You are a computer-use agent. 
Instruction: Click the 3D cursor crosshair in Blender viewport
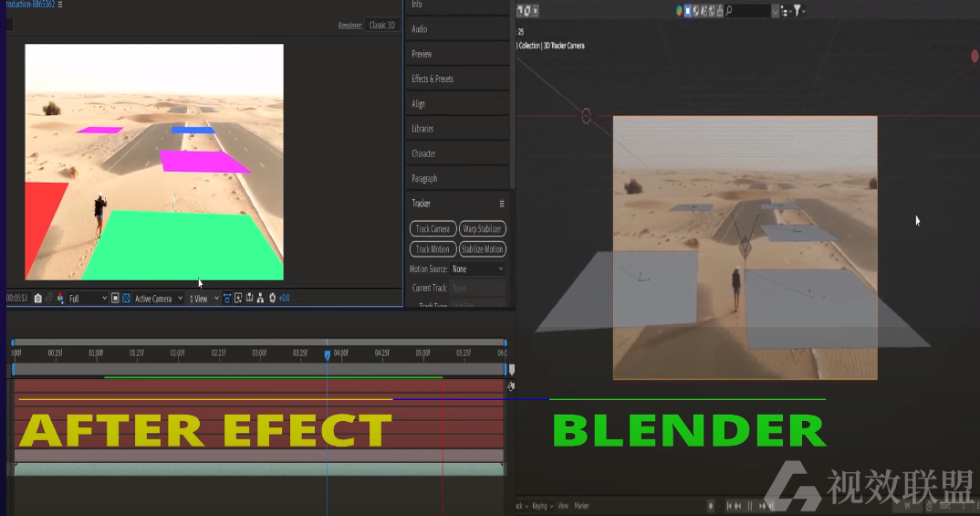(x=586, y=116)
